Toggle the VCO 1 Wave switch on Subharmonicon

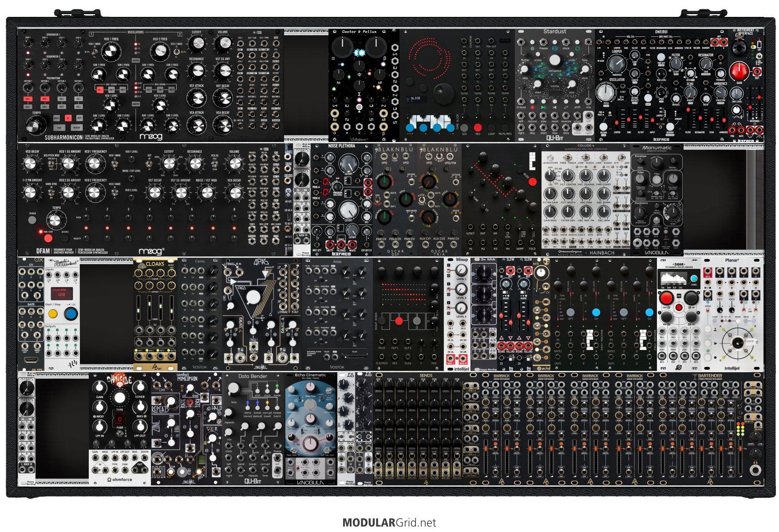click(x=95, y=51)
